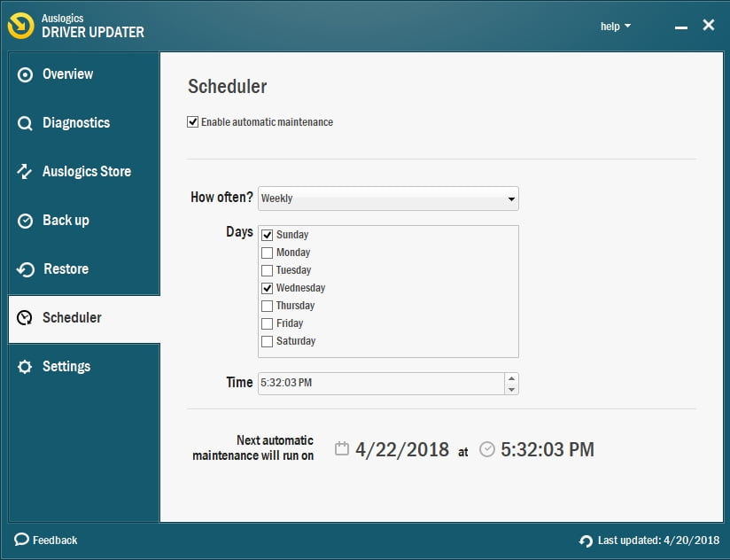Image resolution: width=730 pixels, height=560 pixels.
Task: Expand the help menu
Action: (x=616, y=27)
